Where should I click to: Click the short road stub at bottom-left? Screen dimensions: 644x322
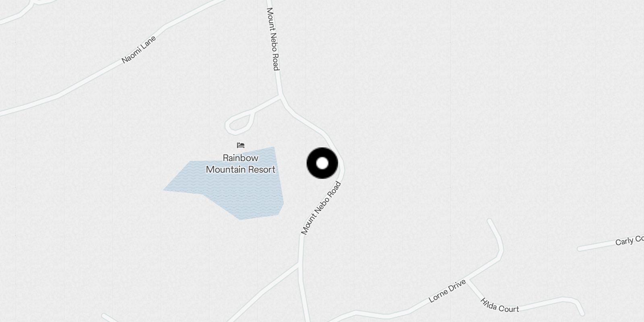pyautogui.click(x=109, y=318)
